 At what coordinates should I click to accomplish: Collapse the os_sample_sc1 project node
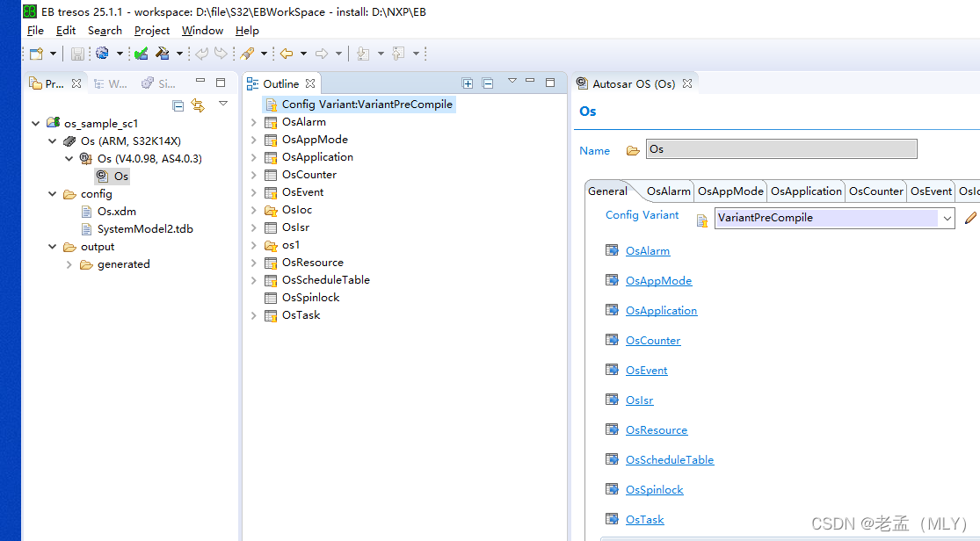(36, 124)
